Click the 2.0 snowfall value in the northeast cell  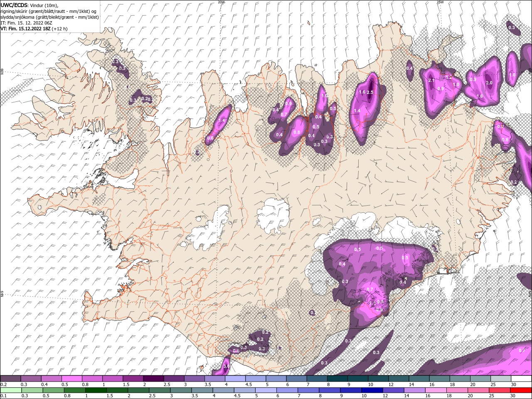(x=489, y=83)
